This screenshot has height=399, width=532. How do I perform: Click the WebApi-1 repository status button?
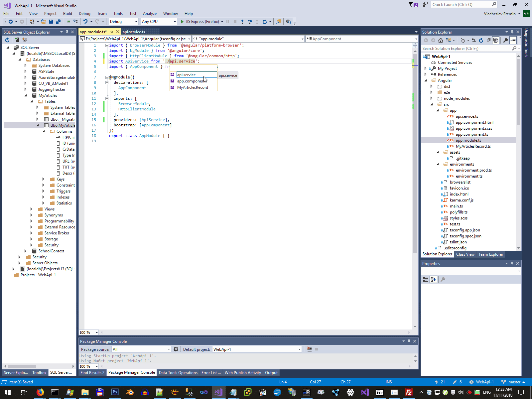point(481,382)
